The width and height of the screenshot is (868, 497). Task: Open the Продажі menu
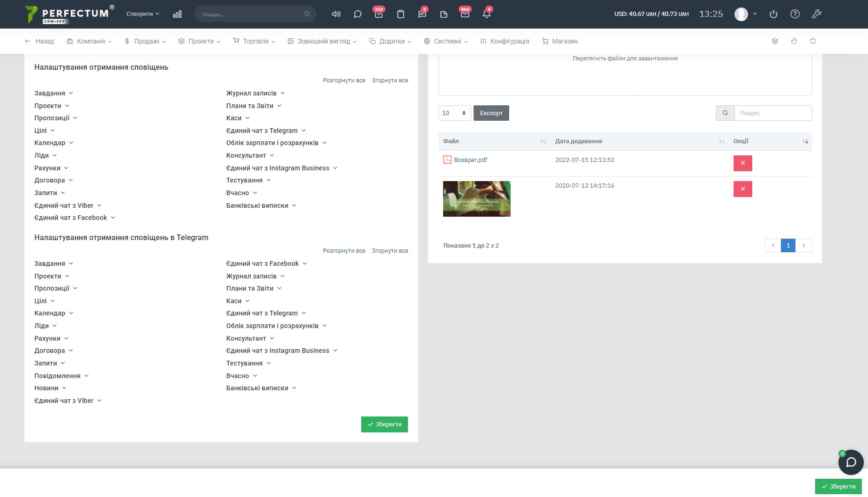pyautogui.click(x=146, y=41)
